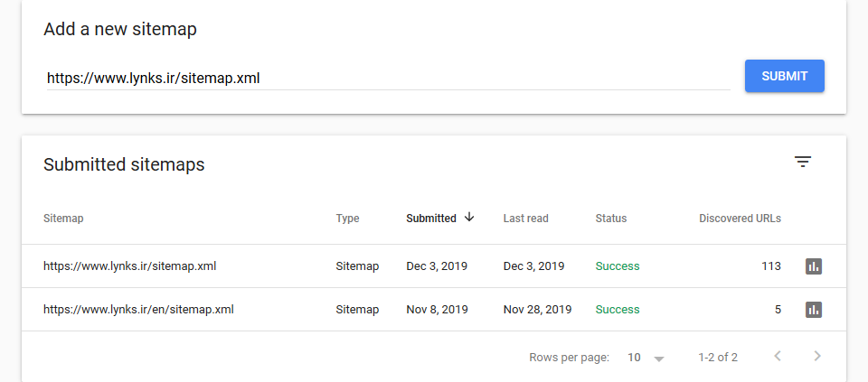Open index coverage chart for lynks.ir/sitemap.xml
Screen dimensions: 868x382
point(813,266)
